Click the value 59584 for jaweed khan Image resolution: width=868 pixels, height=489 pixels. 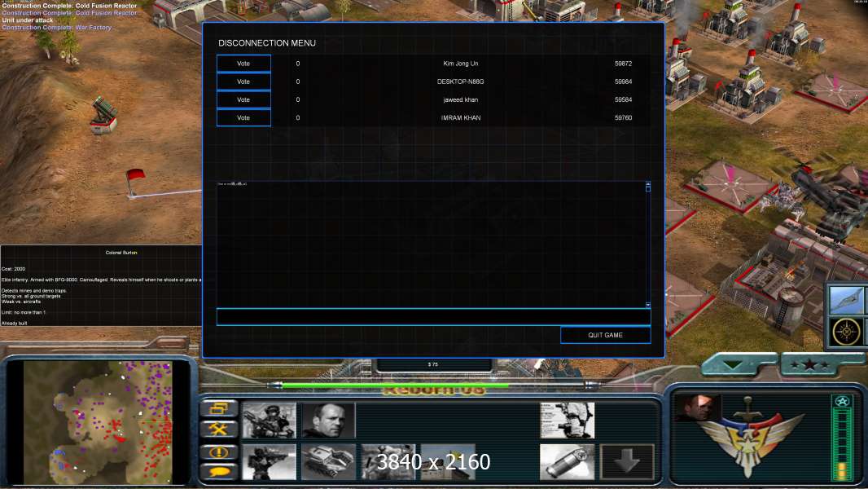(x=624, y=99)
